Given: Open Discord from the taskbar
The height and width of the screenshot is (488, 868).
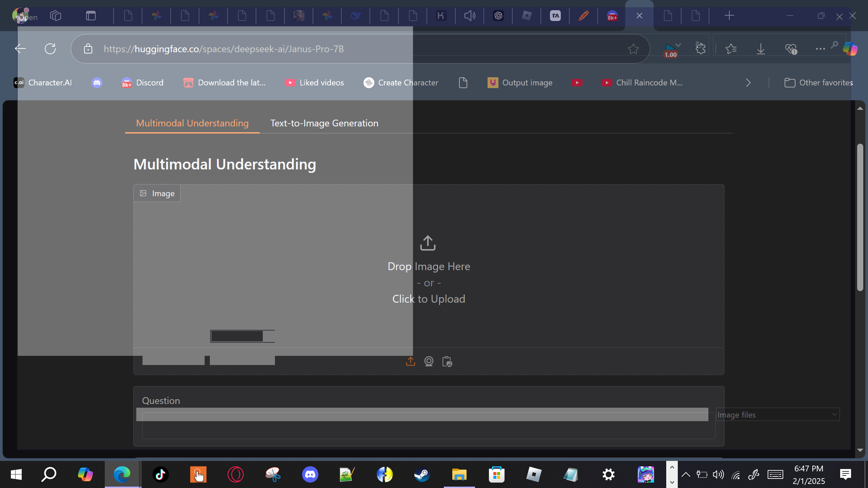Looking at the screenshot, I should (310, 474).
